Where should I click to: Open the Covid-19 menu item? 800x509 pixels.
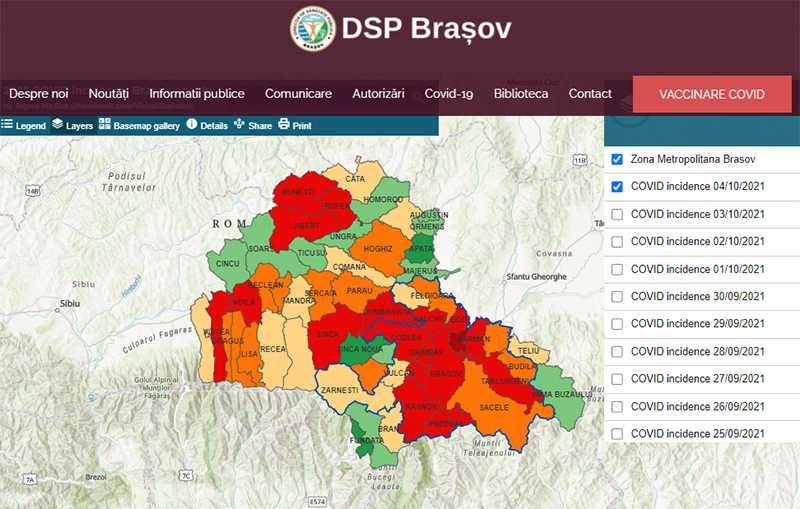[x=449, y=94]
